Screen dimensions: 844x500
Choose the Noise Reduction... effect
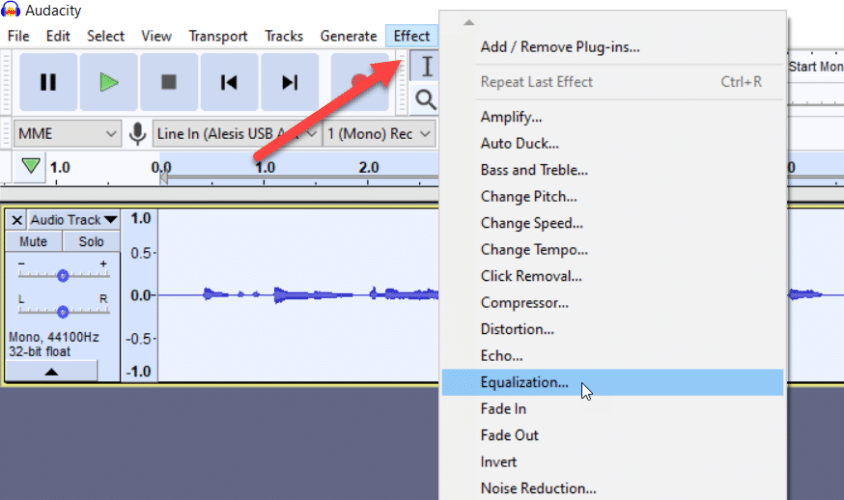[x=613, y=488]
